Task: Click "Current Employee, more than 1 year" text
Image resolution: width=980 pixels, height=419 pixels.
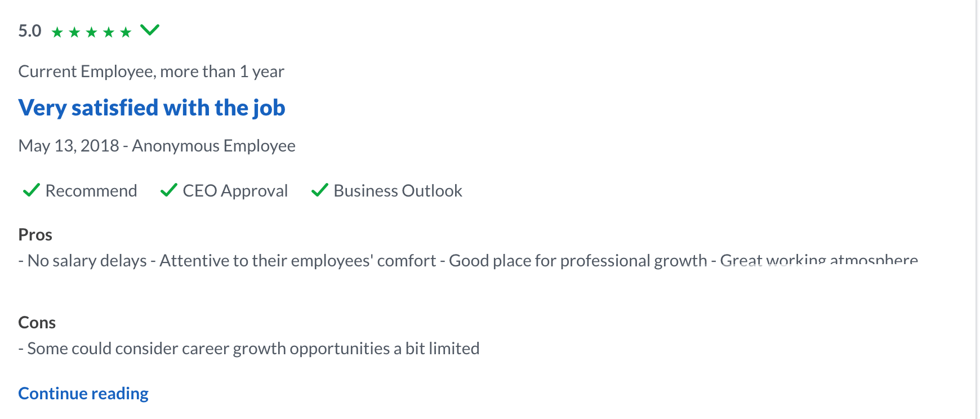Action: 151,72
